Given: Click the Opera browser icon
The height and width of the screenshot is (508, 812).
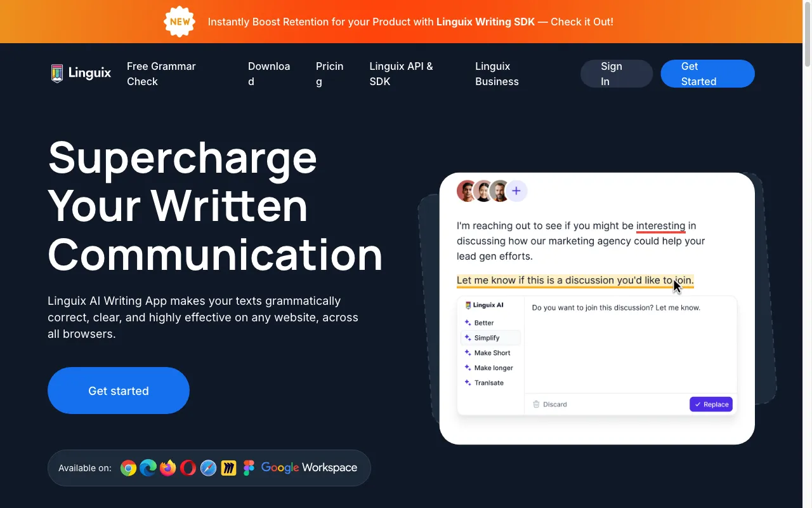Looking at the screenshot, I should click(x=188, y=468).
